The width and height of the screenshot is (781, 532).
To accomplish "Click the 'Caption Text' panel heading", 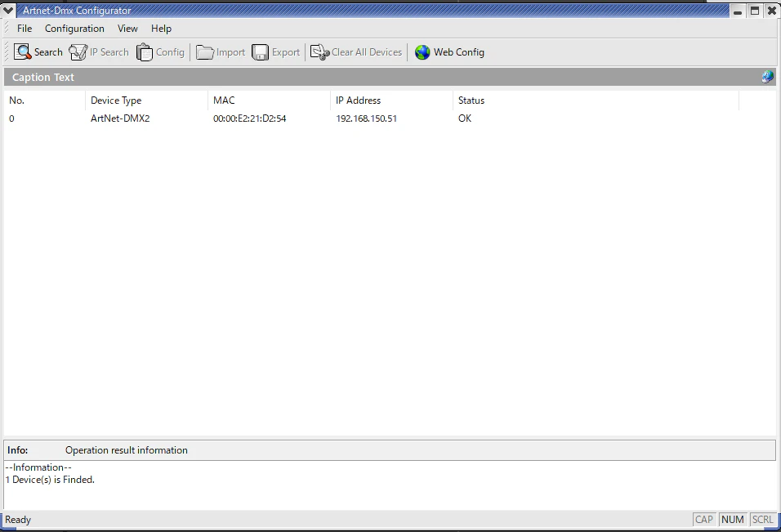I will [x=42, y=77].
